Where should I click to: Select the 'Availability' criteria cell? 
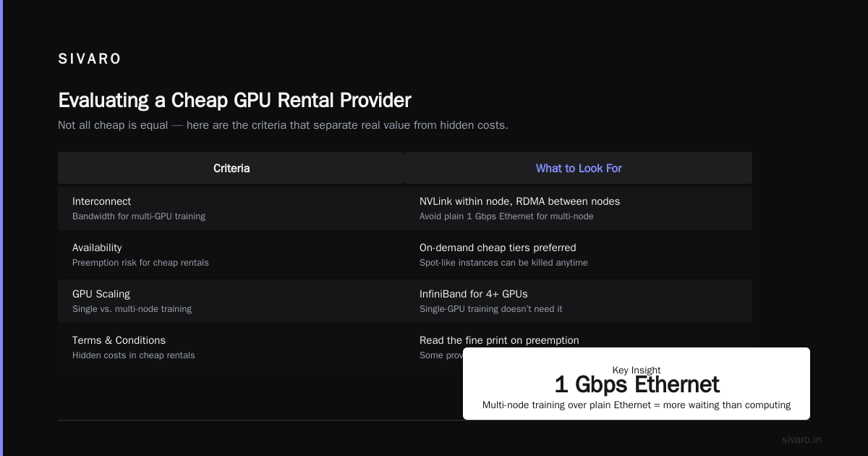(x=231, y=255)
